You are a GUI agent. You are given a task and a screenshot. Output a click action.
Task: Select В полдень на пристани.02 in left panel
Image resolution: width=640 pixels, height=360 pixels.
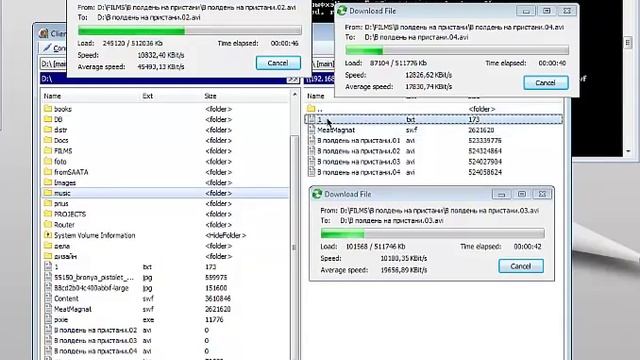click(x=96, y=330)
